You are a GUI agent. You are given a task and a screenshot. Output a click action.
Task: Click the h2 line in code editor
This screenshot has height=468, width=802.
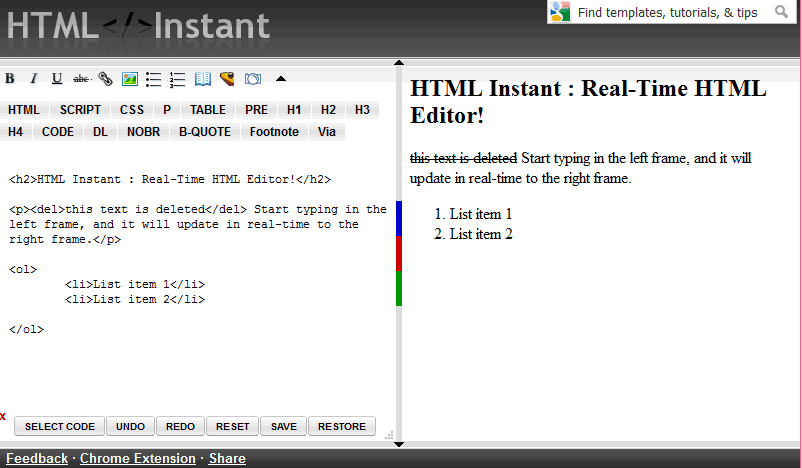[170, 180]
